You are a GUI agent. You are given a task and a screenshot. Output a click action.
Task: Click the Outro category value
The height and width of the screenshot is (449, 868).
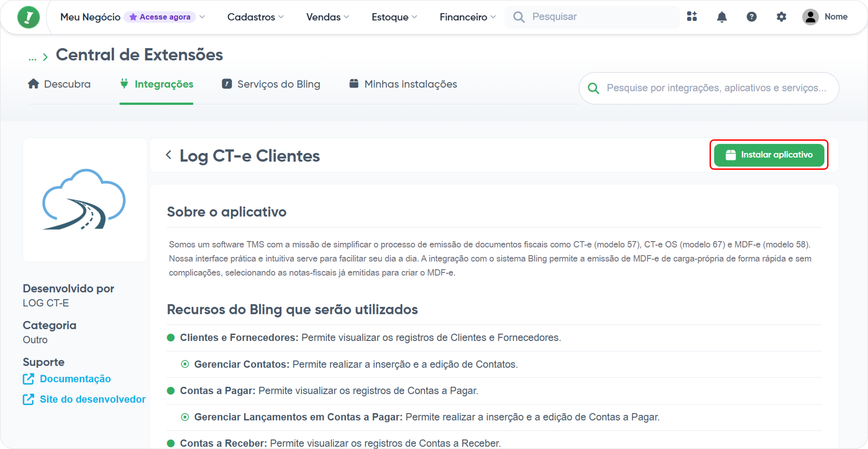[x=35, y=339]
